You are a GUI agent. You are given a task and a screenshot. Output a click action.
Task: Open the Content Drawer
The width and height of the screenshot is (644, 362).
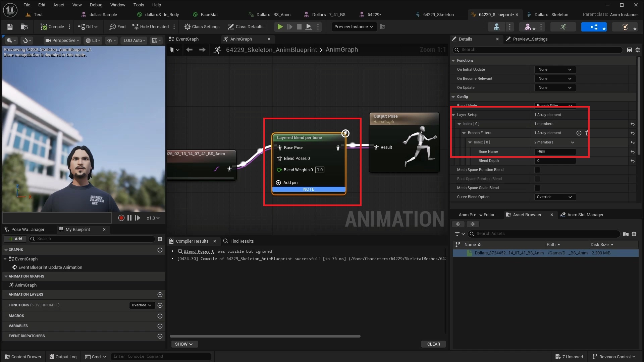pyautogui.click(x=22, y=357)
